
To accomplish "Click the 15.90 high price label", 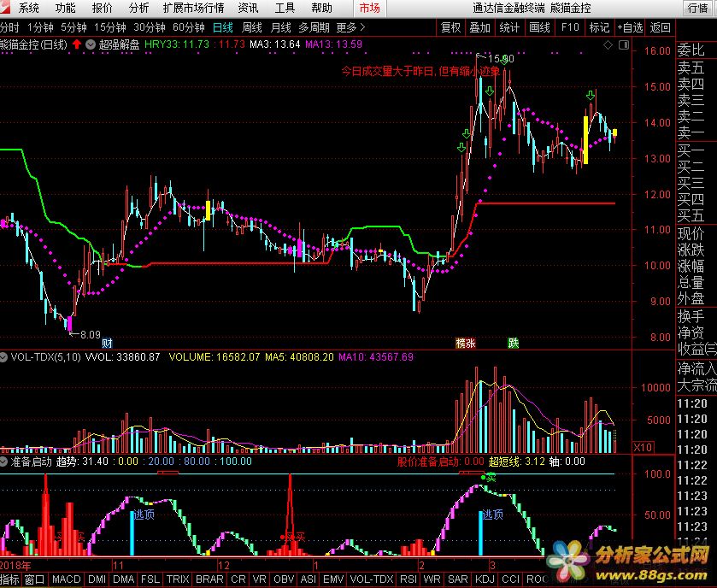I will coord(501,58).
